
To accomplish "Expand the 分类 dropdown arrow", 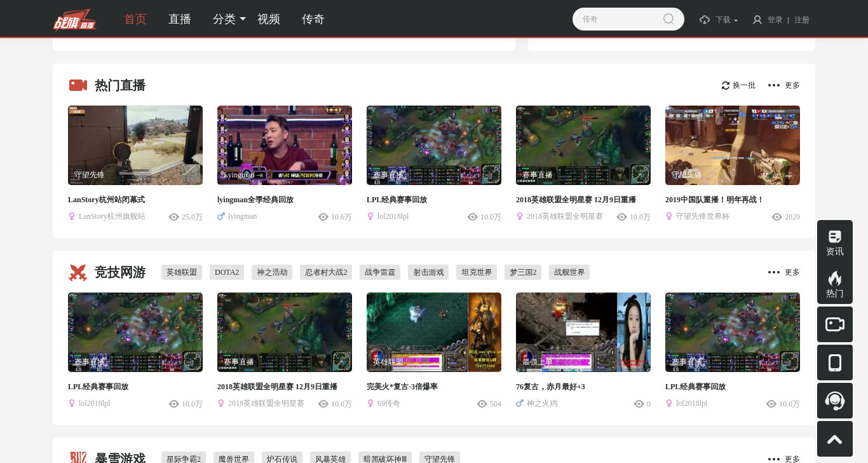I will click(243, 20).
